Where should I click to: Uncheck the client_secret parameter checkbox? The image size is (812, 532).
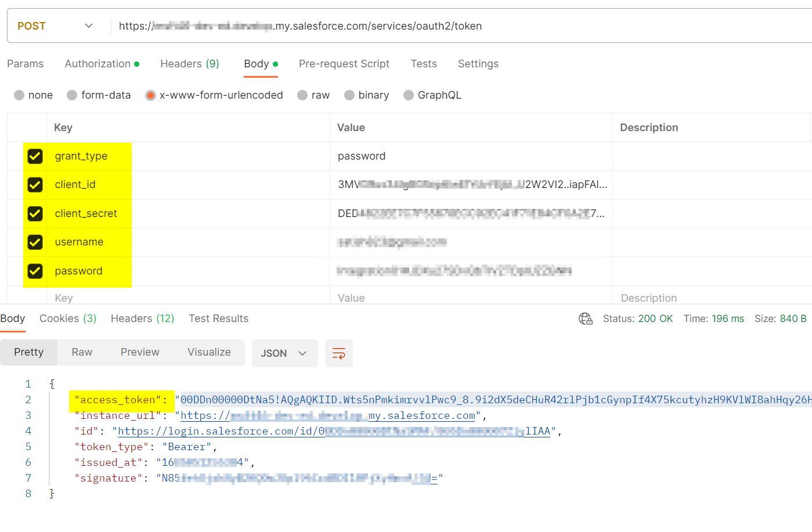click(x=35, y=213)
